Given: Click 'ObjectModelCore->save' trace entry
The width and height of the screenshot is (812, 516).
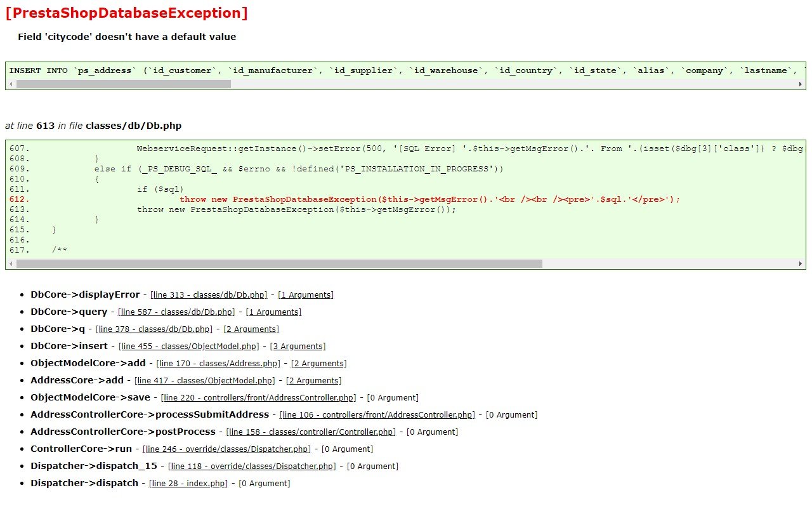Looking at the screenshot, I should [91, 397].
